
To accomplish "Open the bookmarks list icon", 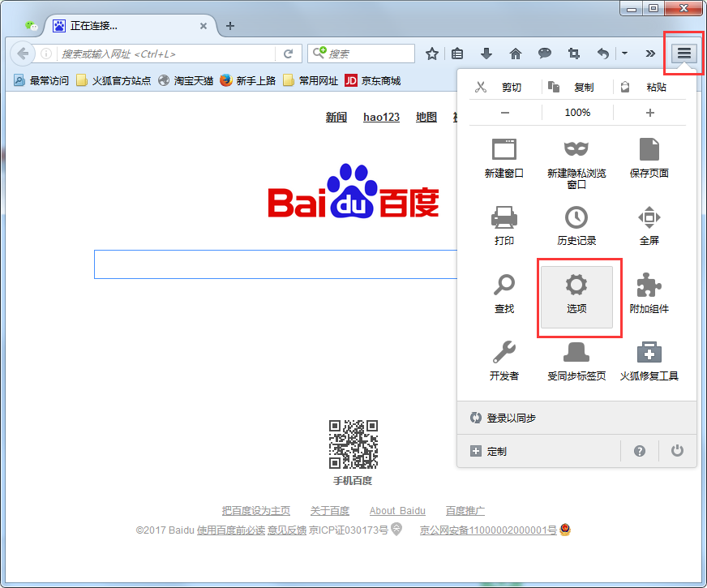I will (x=457, y=54).
